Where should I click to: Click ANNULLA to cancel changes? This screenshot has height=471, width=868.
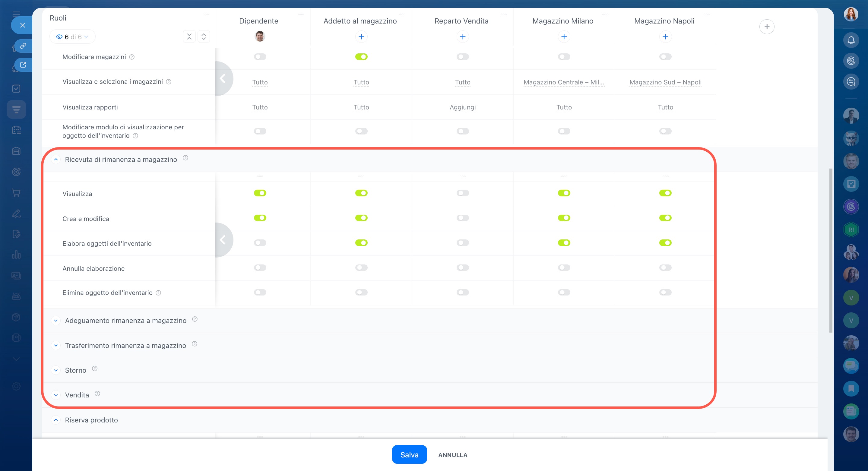[452, 455]
